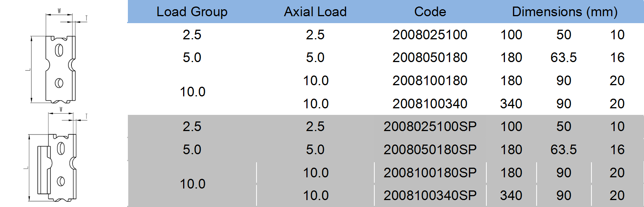The image size is (644, 207).
Task: Choose code 2008050180SP cell
Action: pyautogui.click(x=430, y=150)
